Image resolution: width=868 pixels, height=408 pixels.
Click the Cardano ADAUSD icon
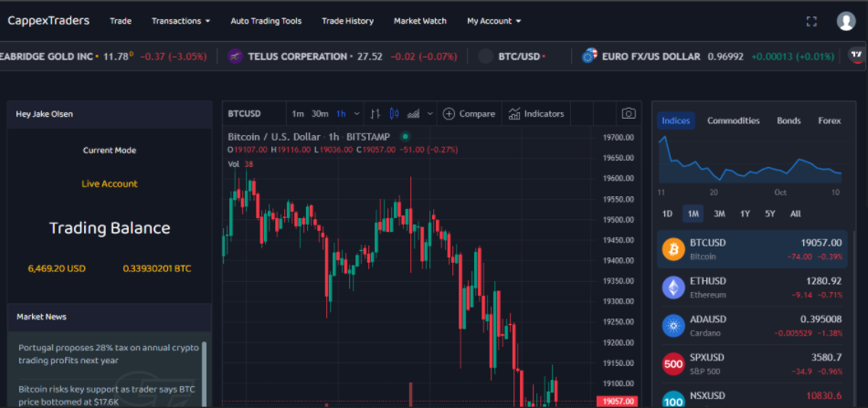tap(673, 325)
